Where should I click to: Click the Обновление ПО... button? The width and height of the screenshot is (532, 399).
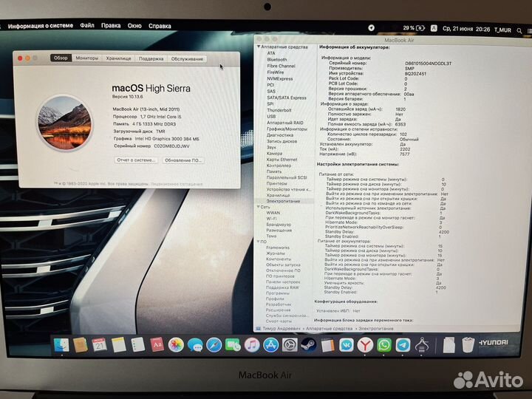click(183, 160)
